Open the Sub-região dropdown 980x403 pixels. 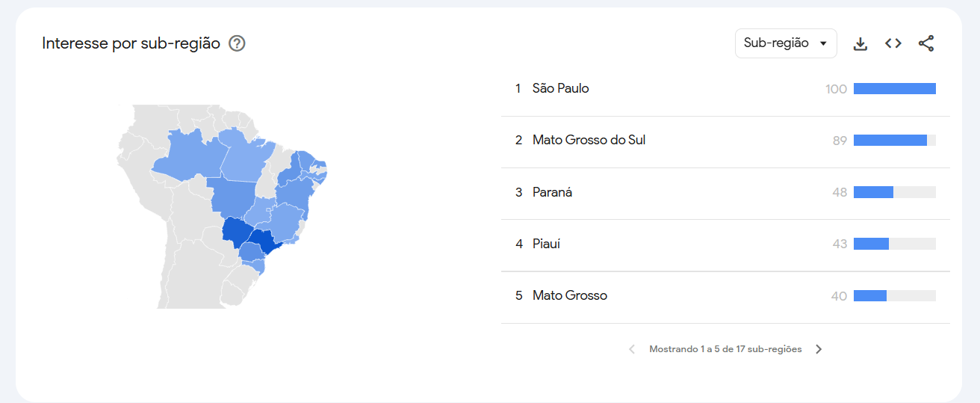coord(786,43)
